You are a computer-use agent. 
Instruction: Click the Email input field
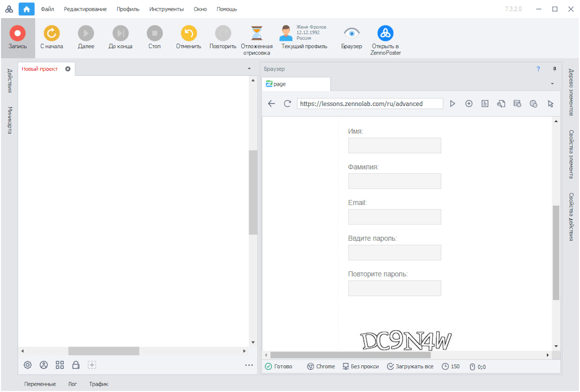[x=394, y=217]
